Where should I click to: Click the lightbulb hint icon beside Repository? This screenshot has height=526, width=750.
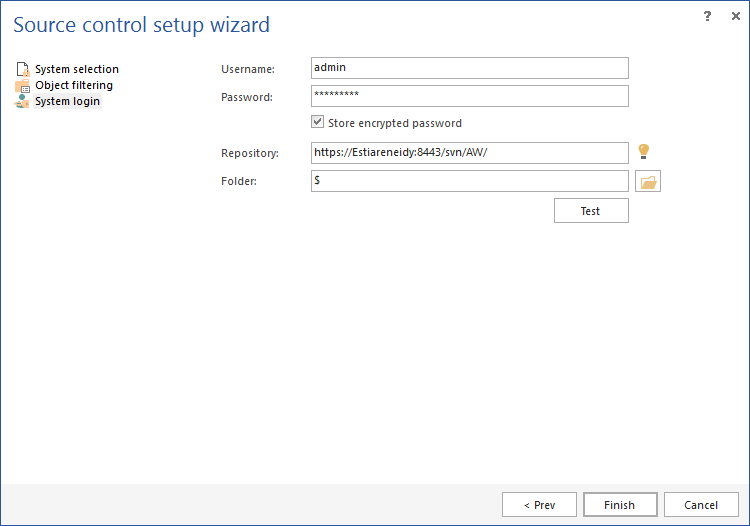(x=644, y=152)
